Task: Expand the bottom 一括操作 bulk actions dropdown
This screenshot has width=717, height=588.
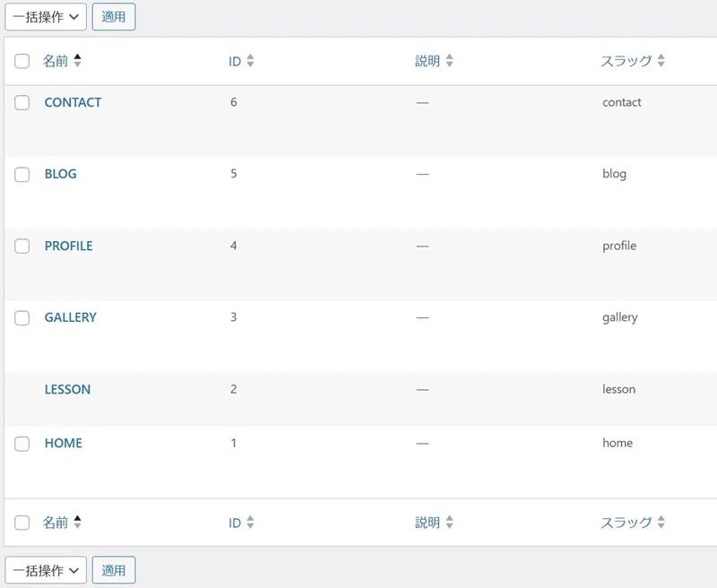Action: pos(46,570)
